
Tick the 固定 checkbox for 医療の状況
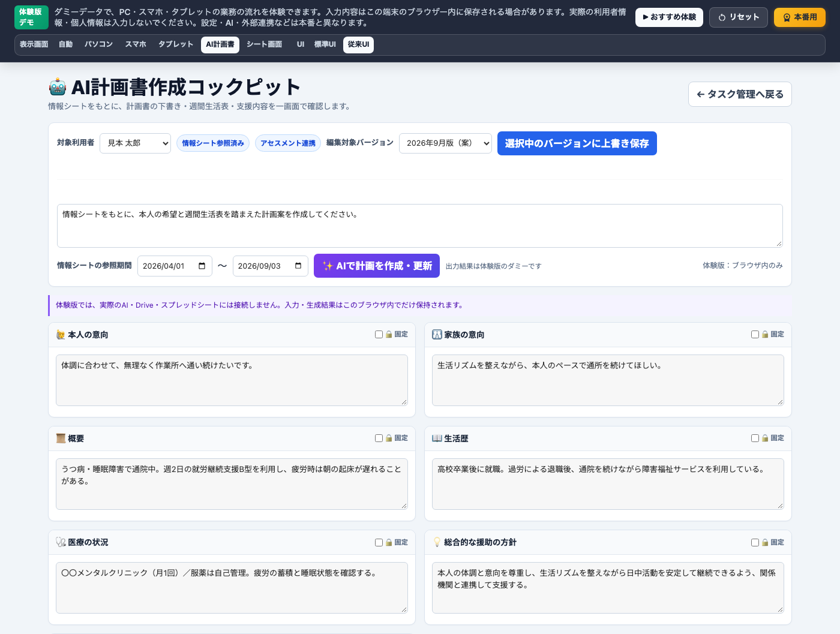[379, 542]
